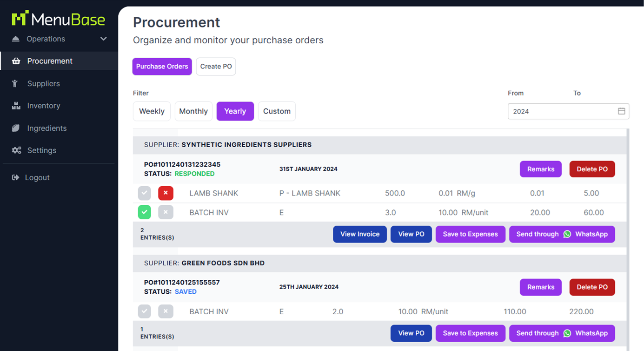Image resolution: width=644 pixels, height=351 pixels.
Task: Click the WhatsApp icon on the first order
Action: (x=567, y=234)
